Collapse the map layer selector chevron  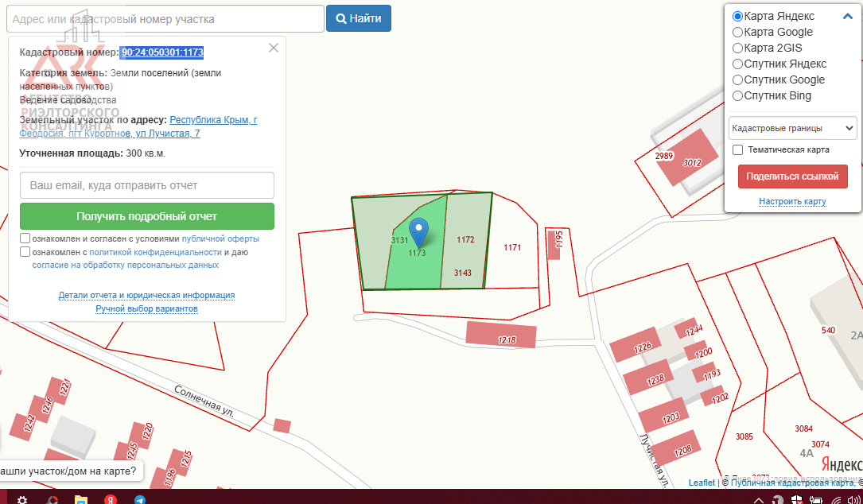847,16
